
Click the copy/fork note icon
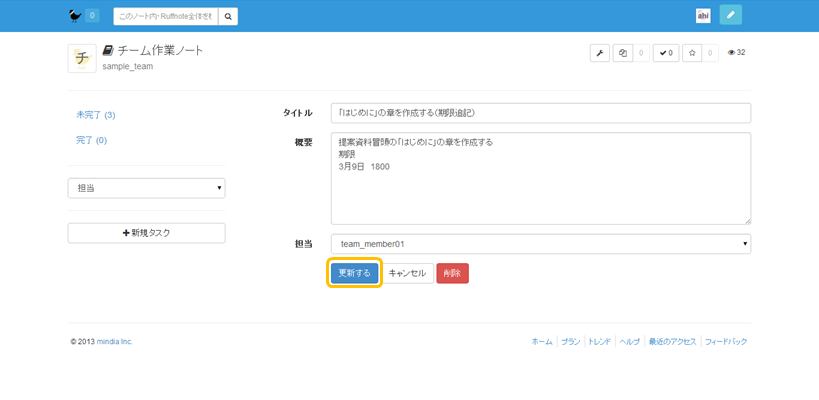tap(623, 53)
